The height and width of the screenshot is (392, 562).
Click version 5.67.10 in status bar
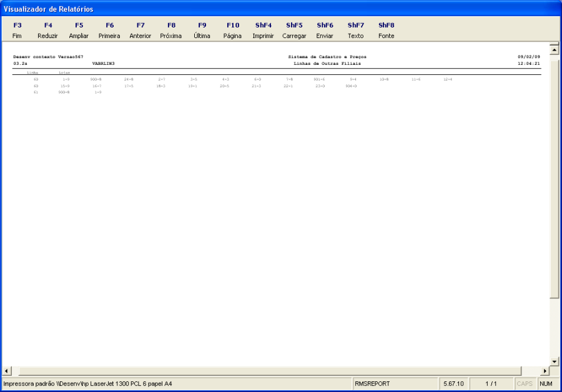coord(453,384)
